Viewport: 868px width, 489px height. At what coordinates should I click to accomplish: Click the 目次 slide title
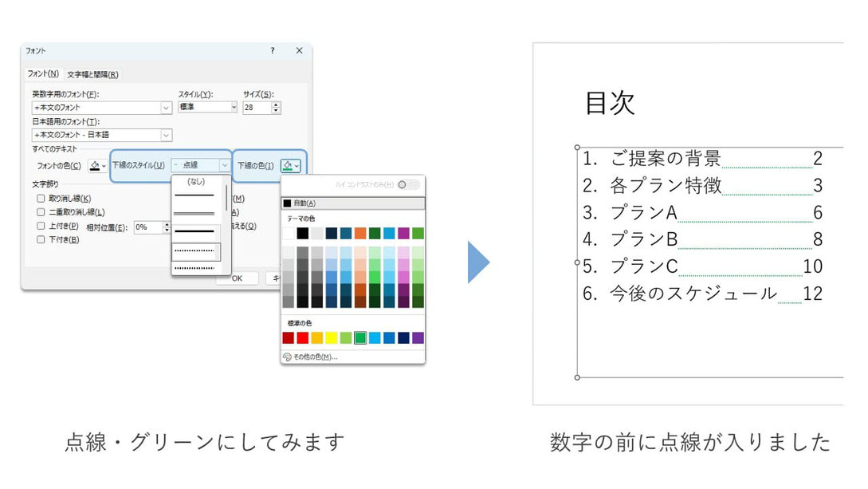click(610, 103)
